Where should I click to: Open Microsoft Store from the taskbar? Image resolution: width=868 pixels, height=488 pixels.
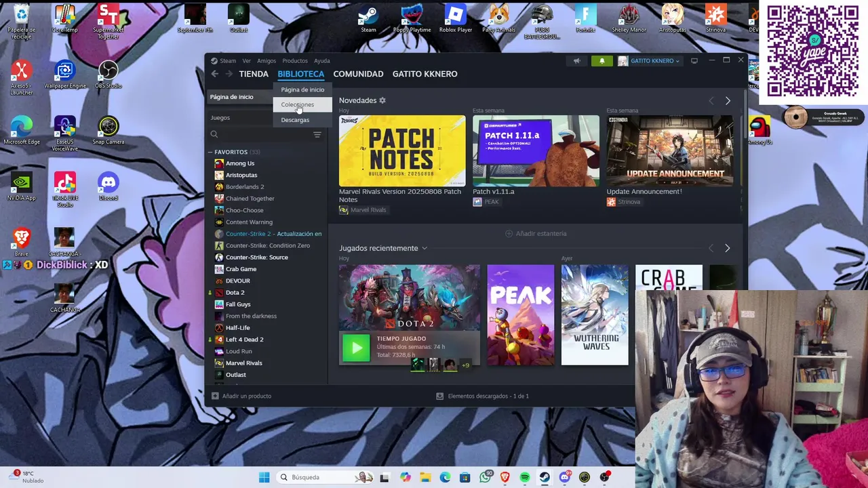[465, 477]
